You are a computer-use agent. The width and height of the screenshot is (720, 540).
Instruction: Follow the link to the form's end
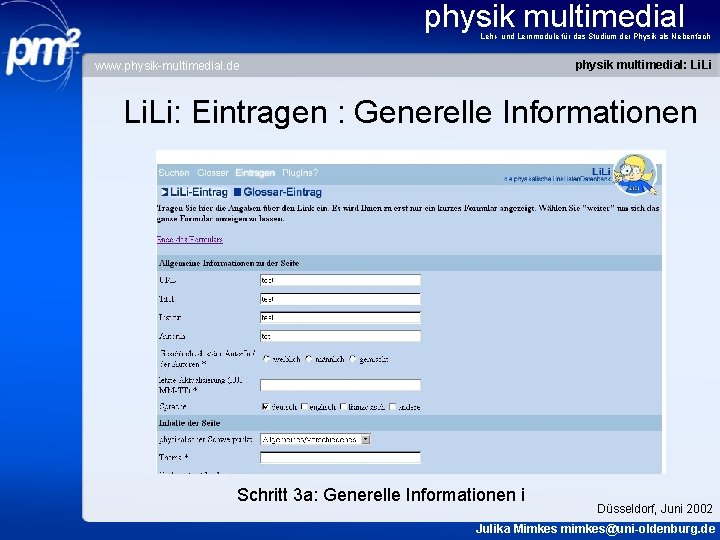[x=190, y=239]
